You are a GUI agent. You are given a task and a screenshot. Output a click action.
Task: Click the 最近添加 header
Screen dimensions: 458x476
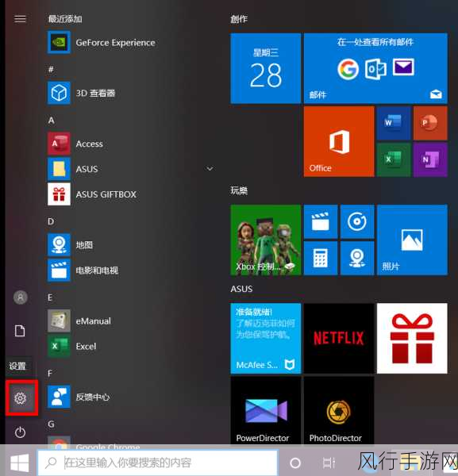(x=65, y=19)
